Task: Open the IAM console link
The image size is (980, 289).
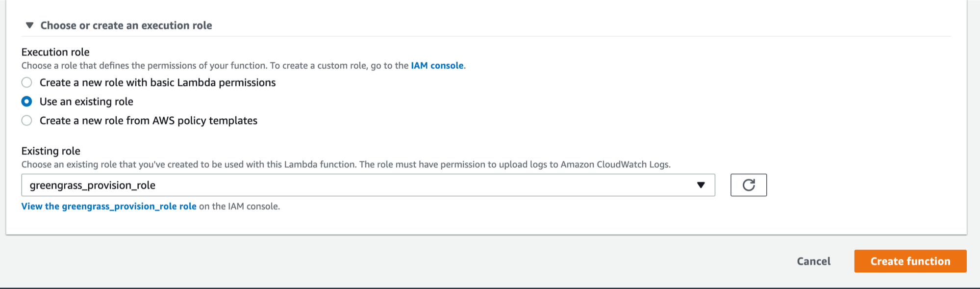Action: pos(437,65)
